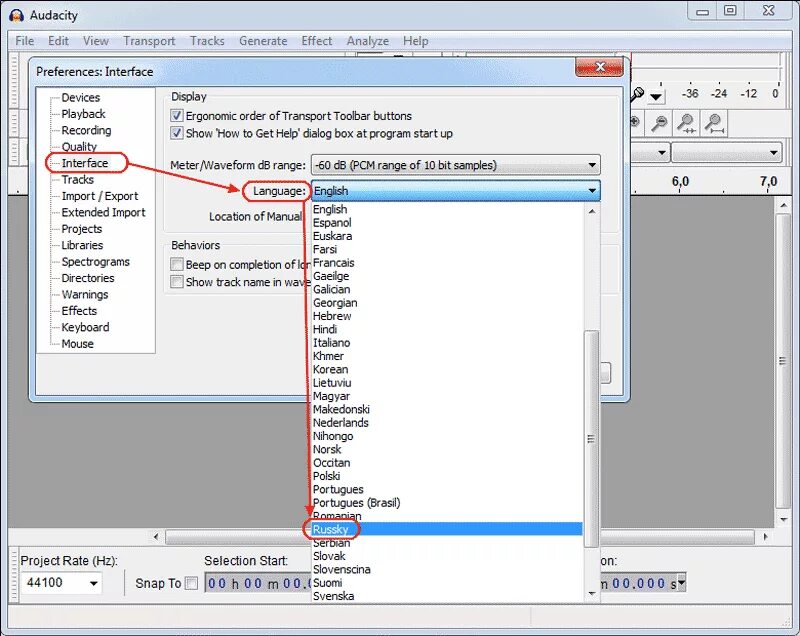Choose Portugues (Brasil) from language list
Image resolution: width=800 pixels, height=636 pixels.
(x=447, y=503)
